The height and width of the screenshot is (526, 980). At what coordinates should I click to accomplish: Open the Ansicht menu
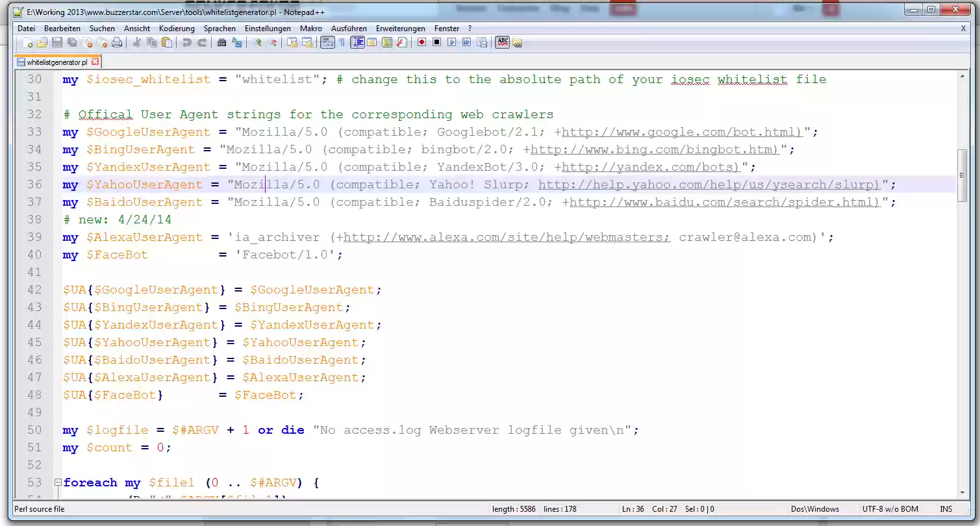point(137,29)
